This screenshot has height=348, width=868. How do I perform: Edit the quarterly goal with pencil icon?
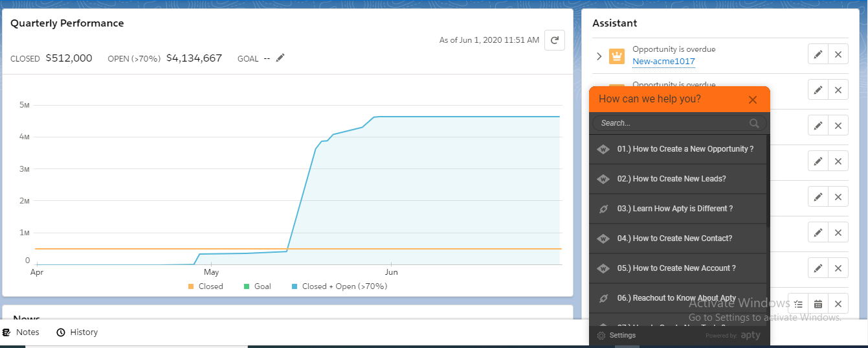(280, 58)
